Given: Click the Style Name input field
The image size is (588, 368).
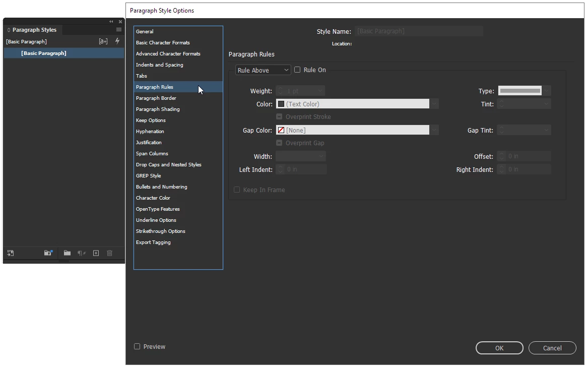Looking at the screenshot, I should coord(419,31).
